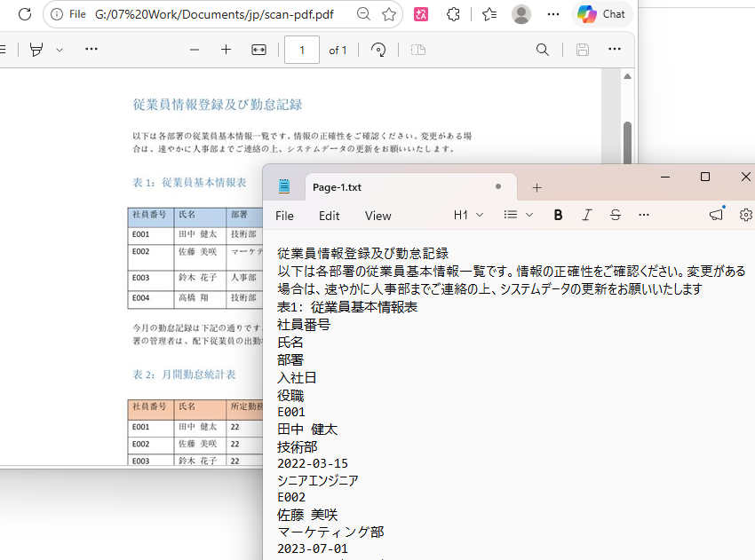Image resolution: width=755 pixels, height=560 pixels.
Task: Apply a bulleted list in Notepad
Action: 511,215
